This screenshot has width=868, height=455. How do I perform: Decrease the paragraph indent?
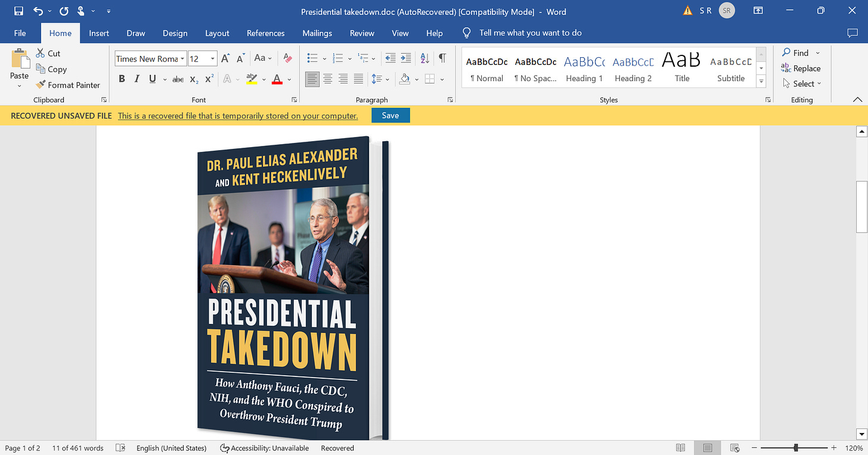390,58
